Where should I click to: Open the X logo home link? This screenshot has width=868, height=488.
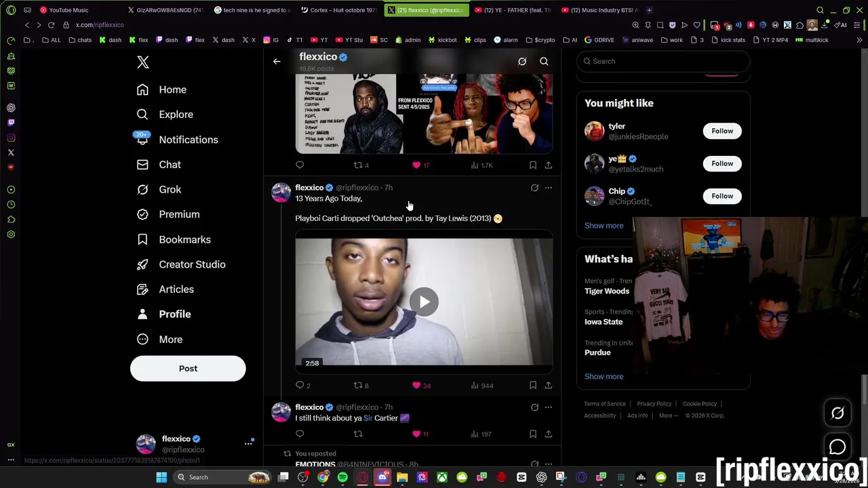click(x=142, y=62)
